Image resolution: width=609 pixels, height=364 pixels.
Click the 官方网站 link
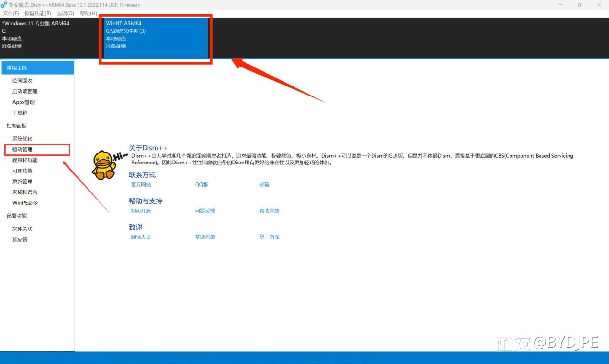(141, 185)
